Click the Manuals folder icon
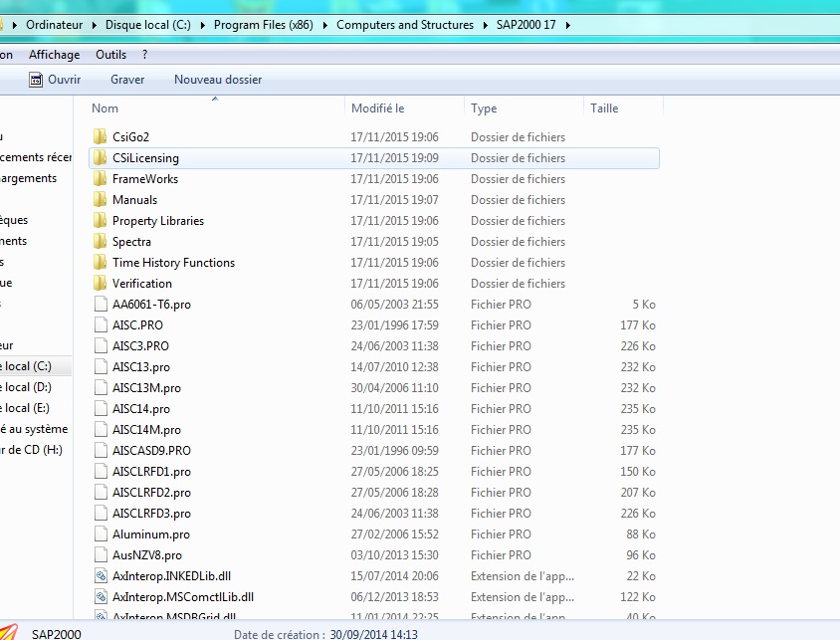840x640 pixels. tap(101, 199)
